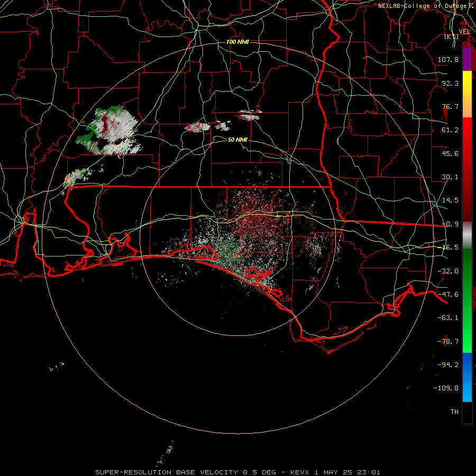The width and height of the screenshot is (476, 476).
Task: Click the Super-Resolution Base Velocity caption
Action: tap(237, 472)
